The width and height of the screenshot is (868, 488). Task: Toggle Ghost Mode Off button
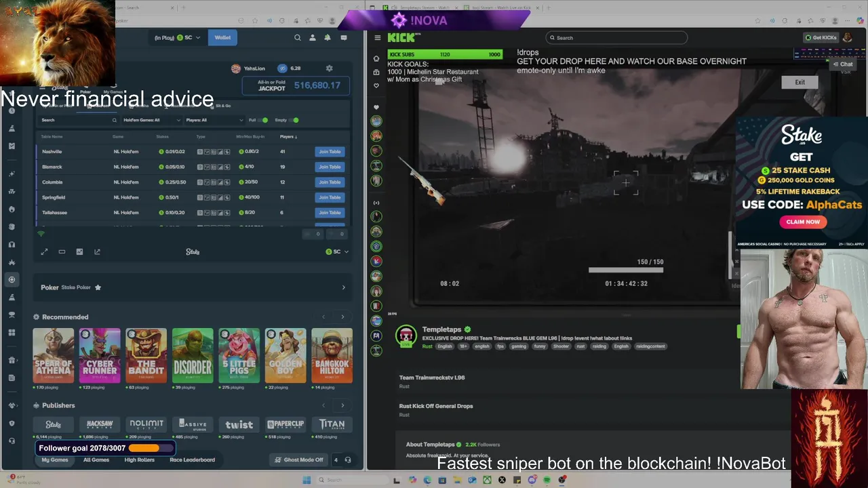click(x=299, y=460)
